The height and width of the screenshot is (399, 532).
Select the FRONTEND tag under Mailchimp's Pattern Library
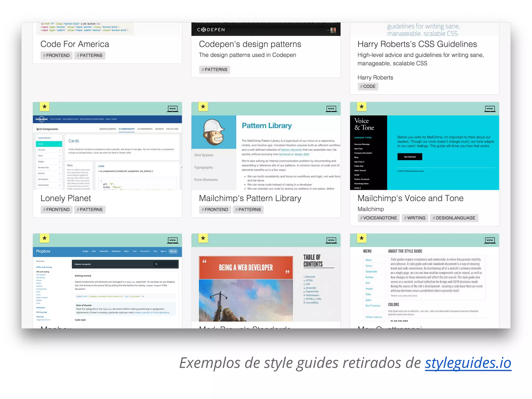click(215, 209)
